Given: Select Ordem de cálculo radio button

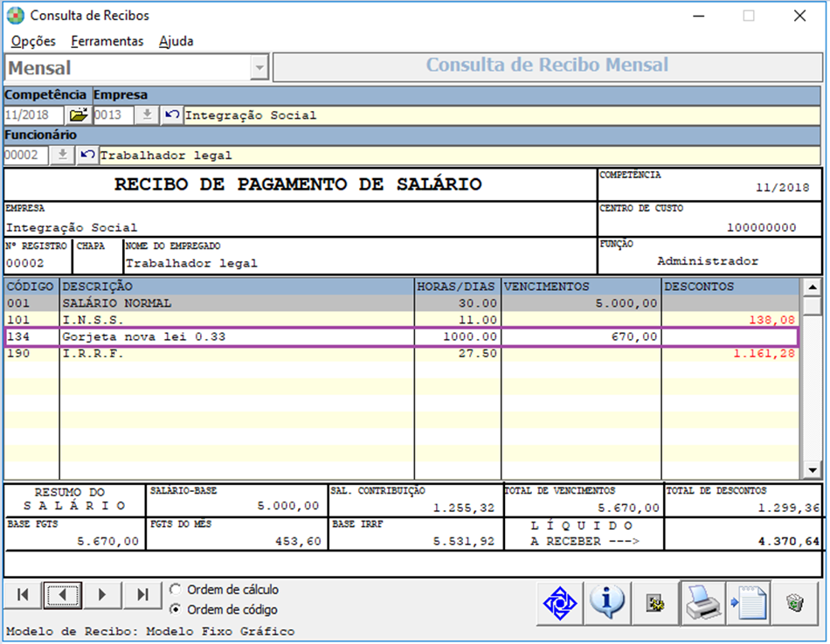Looking at the screenshot, I should 176,590.
